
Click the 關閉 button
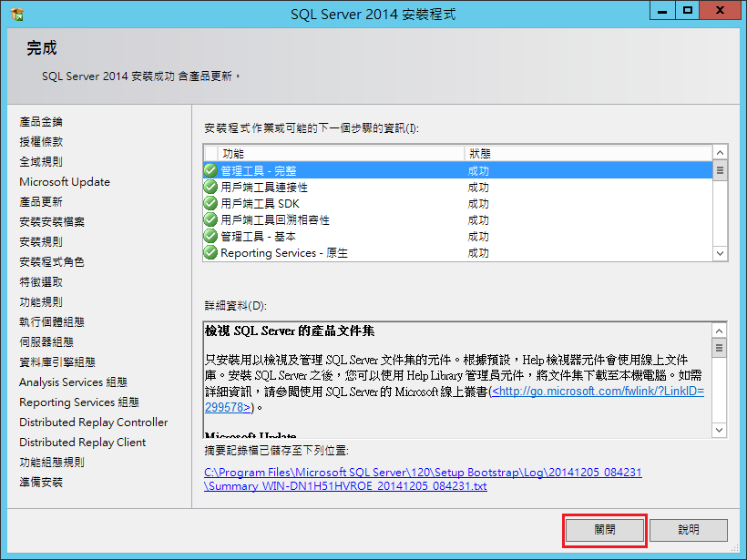tap(605, 530)
